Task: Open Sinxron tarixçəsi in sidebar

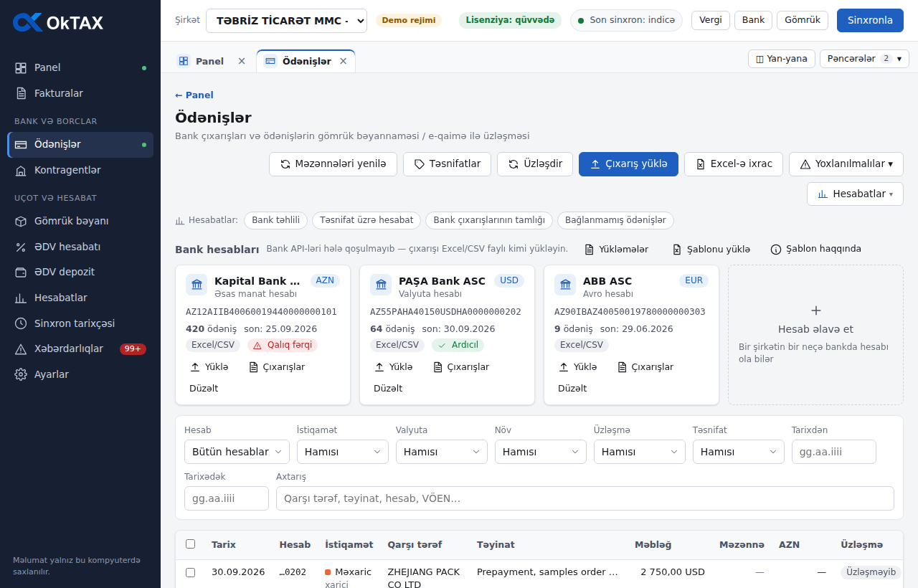Action: (x=80, y=323)
